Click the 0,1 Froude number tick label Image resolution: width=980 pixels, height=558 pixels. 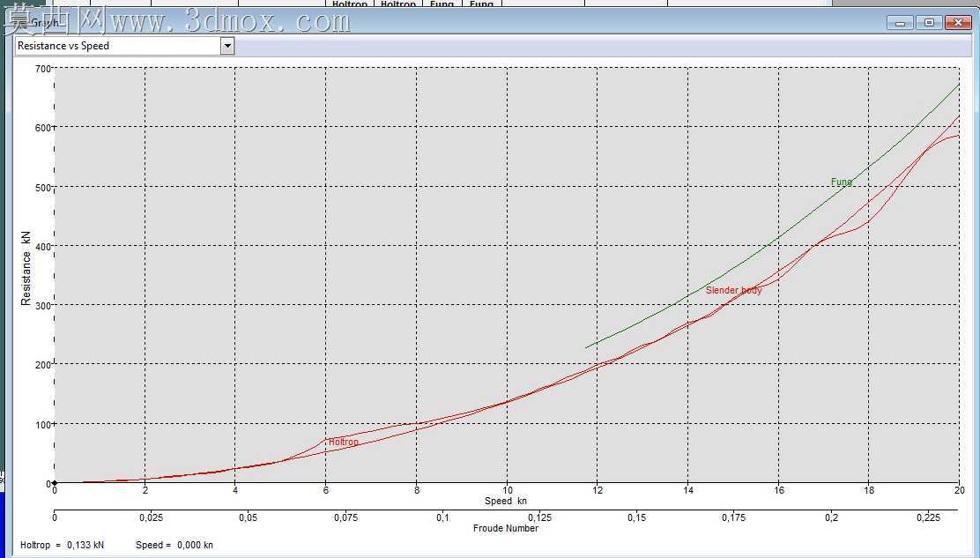[x=443, y=517]
